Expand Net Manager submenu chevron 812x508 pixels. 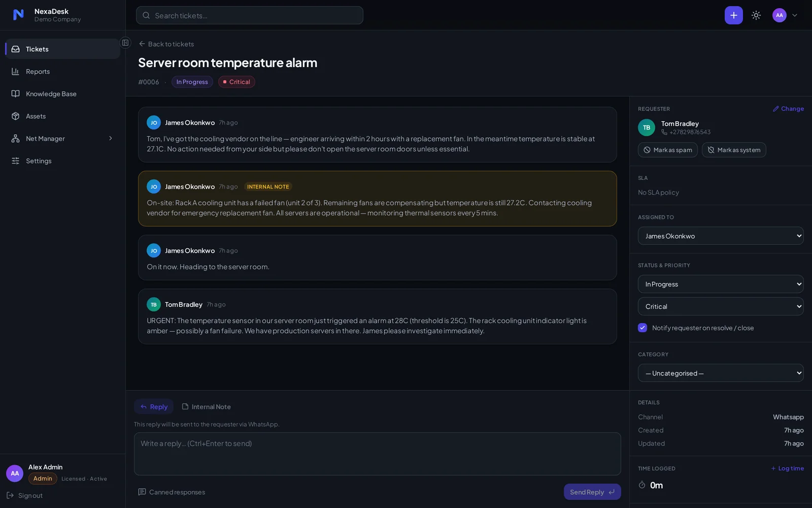[x=111, y=138]
